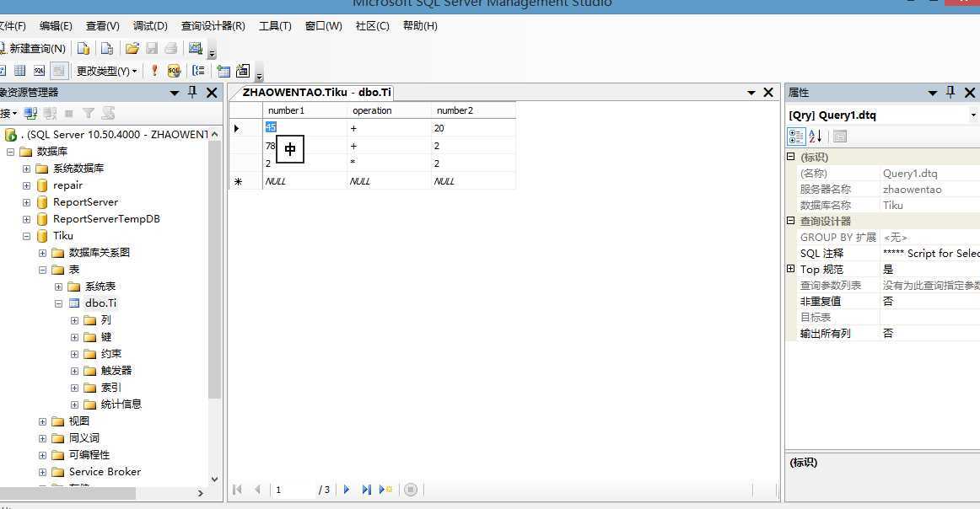Collapse the (标识) properties category
The width and height of the screenshot is (980, 509).
790,157
